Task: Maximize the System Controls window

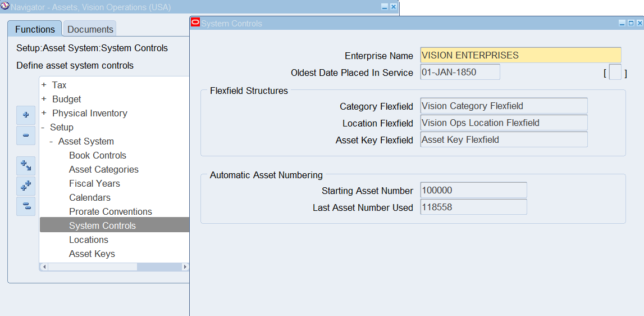Action: pos(631,24)
